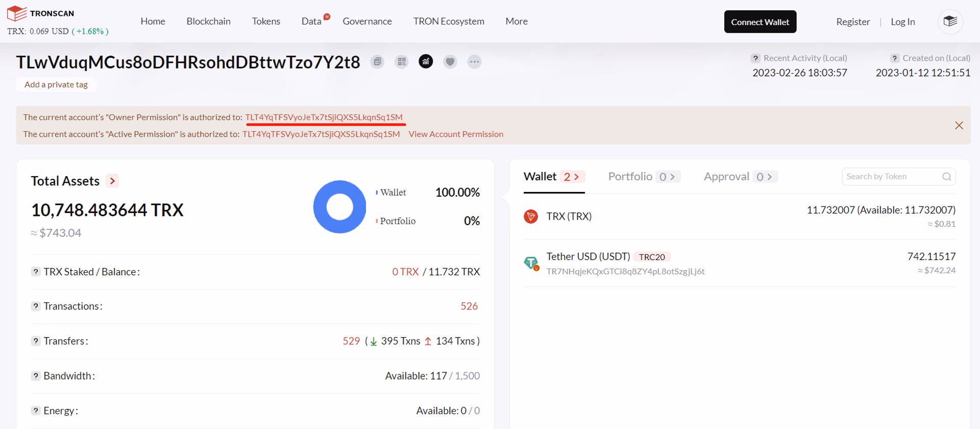Click the Register link
The height and width of the screenshot is (429, 980).
coord(853,22)
